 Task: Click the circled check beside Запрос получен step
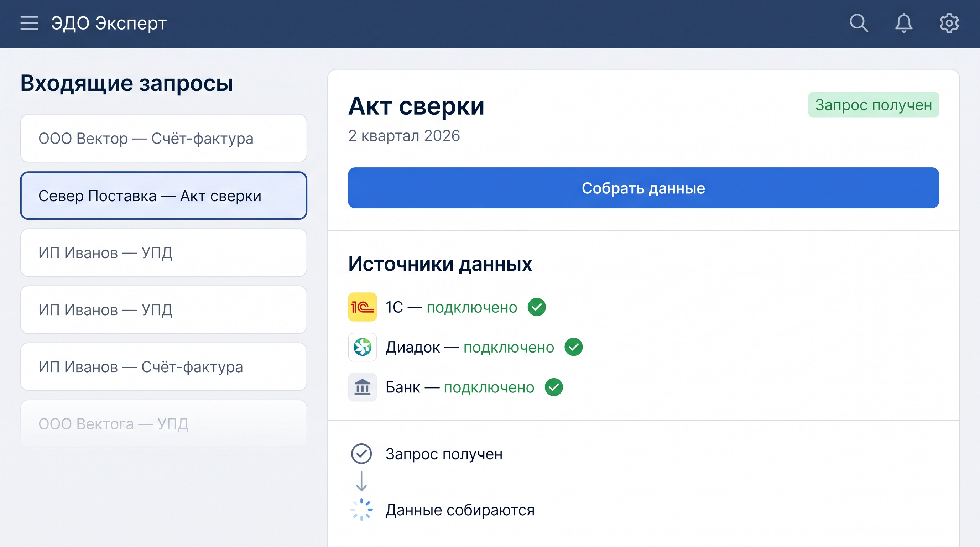point(361,453)
